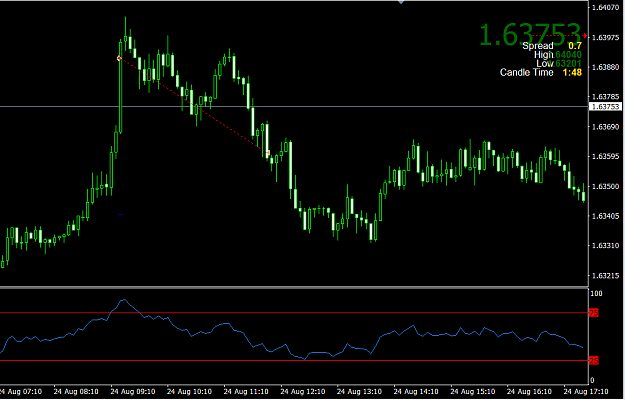Click the 24 Aug 11:10 time label

coord(246,392)
